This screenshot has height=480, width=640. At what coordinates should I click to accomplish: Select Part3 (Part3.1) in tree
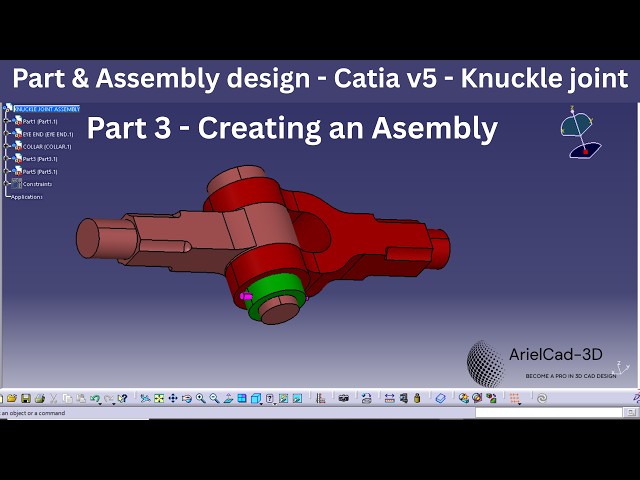pyautogui.click(x=40, y=159)
